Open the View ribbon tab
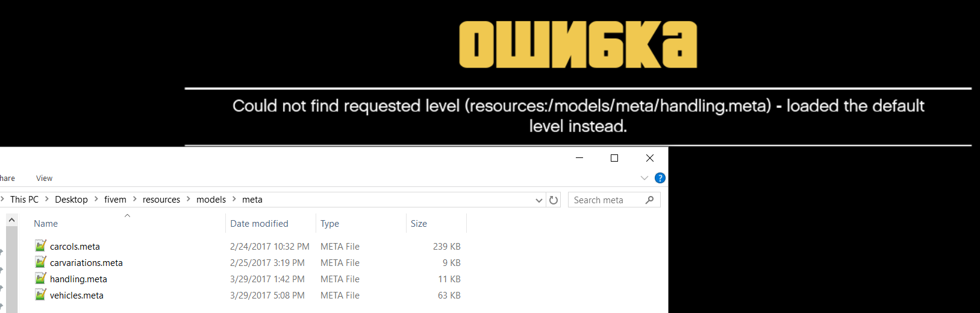Image resolution: width=980 pixels, height=313 pixels. click(44, 178)
